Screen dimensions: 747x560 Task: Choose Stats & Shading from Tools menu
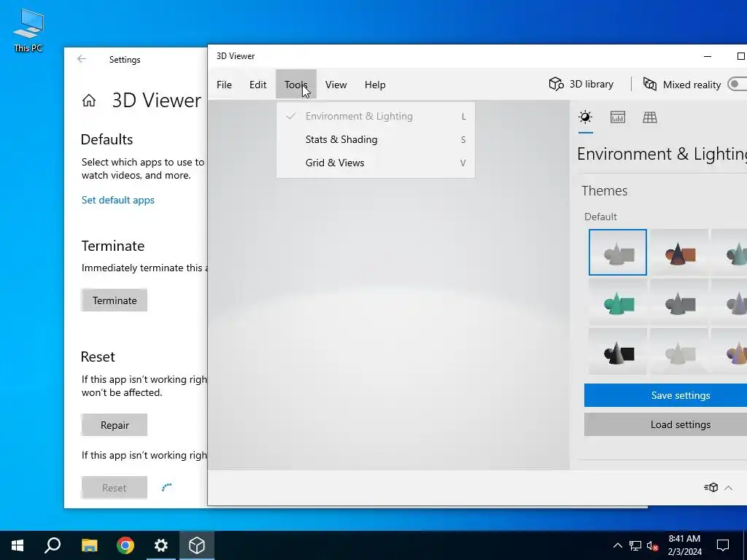point(376,139)
